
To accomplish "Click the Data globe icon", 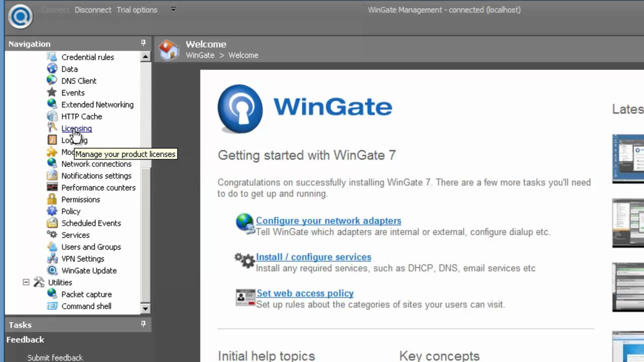I will [x=52, y=69].
